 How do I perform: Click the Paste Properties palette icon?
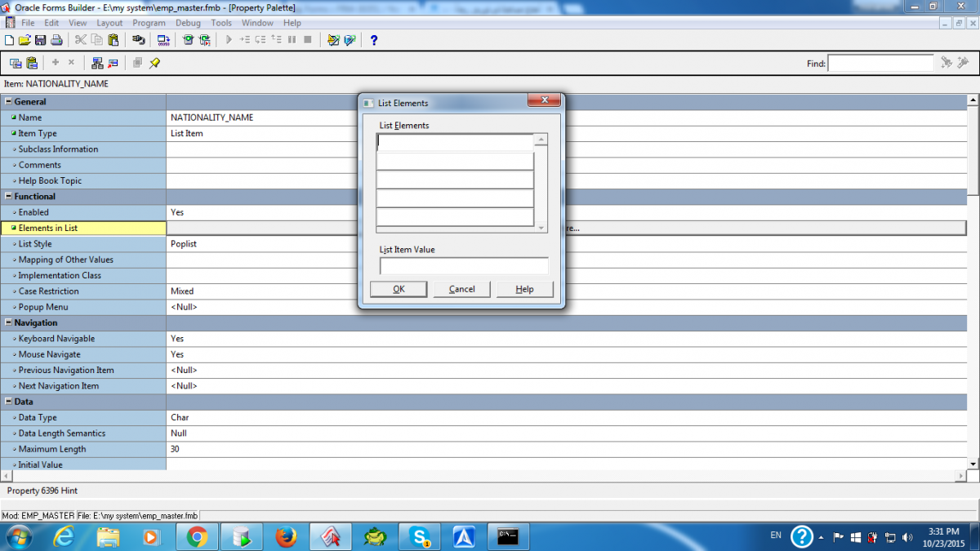pyautogui.click(x=32, y=63)
